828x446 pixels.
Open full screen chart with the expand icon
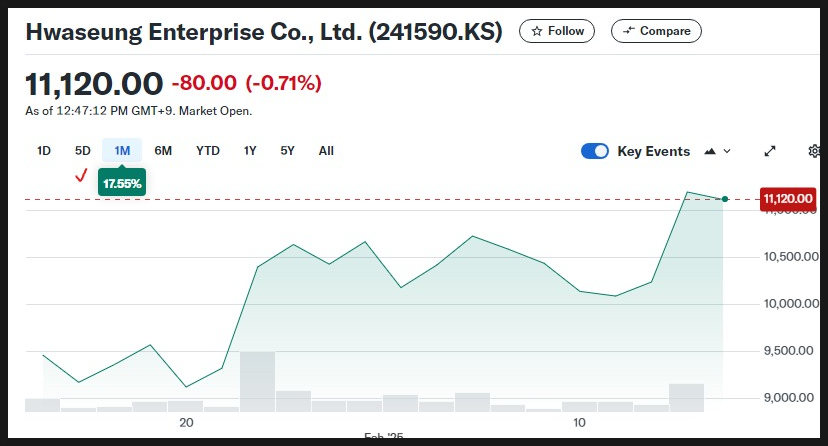770,151
